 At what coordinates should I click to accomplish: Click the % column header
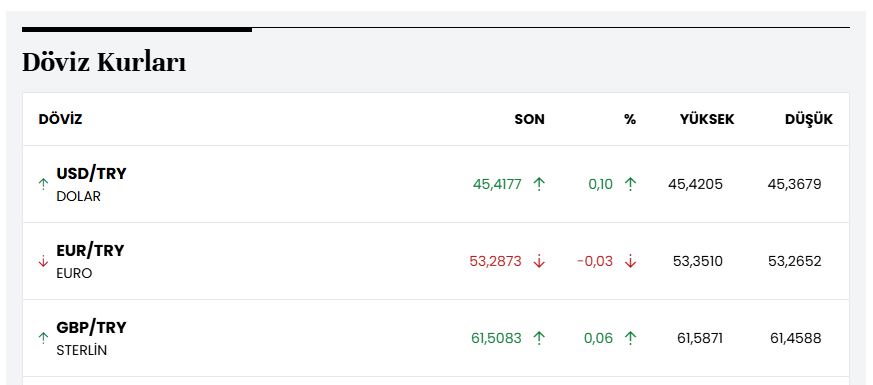(630, 119)
